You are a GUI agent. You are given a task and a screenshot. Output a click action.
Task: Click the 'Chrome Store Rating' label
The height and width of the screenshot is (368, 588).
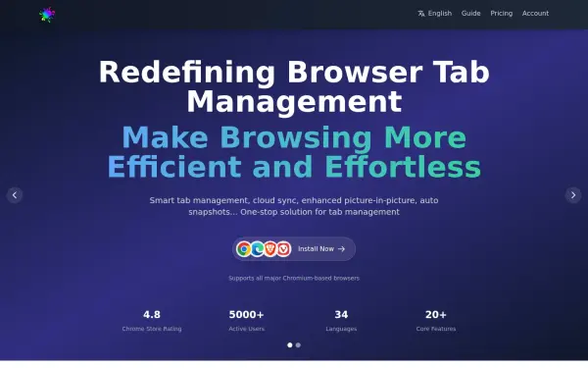point(152,329)
